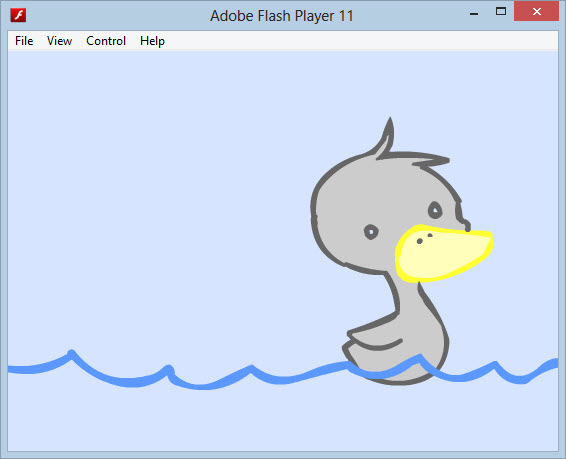Open the File menu
The height and width of the screenshot is (459, 566).
24,41
